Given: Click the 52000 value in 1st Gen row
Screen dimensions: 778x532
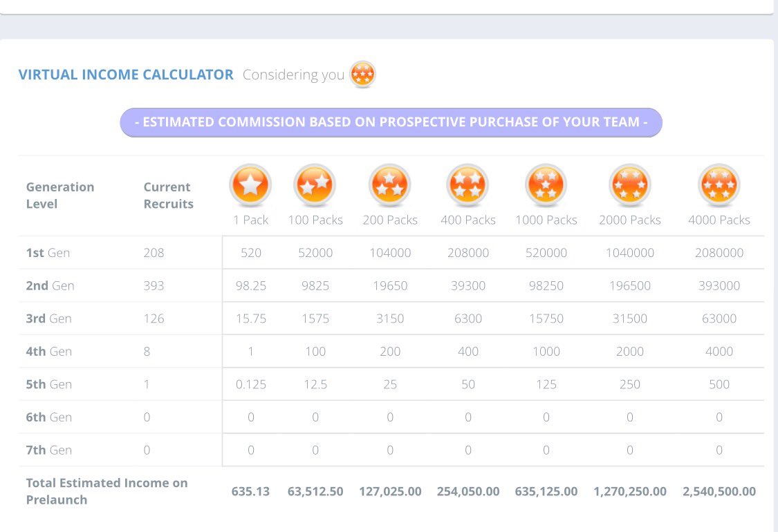Looking at the screenshot, I should click(315, 253).
